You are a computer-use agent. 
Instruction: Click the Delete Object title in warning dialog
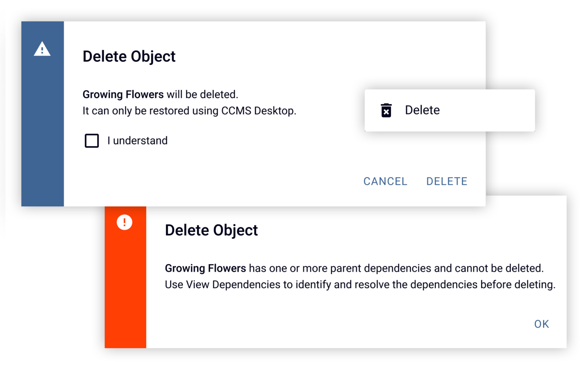[129, 56]
